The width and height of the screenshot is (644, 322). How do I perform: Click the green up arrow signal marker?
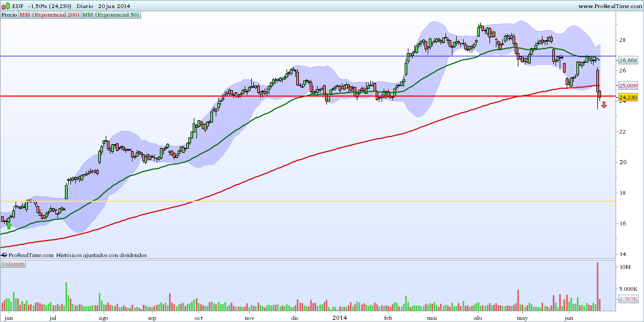point(9,225)
